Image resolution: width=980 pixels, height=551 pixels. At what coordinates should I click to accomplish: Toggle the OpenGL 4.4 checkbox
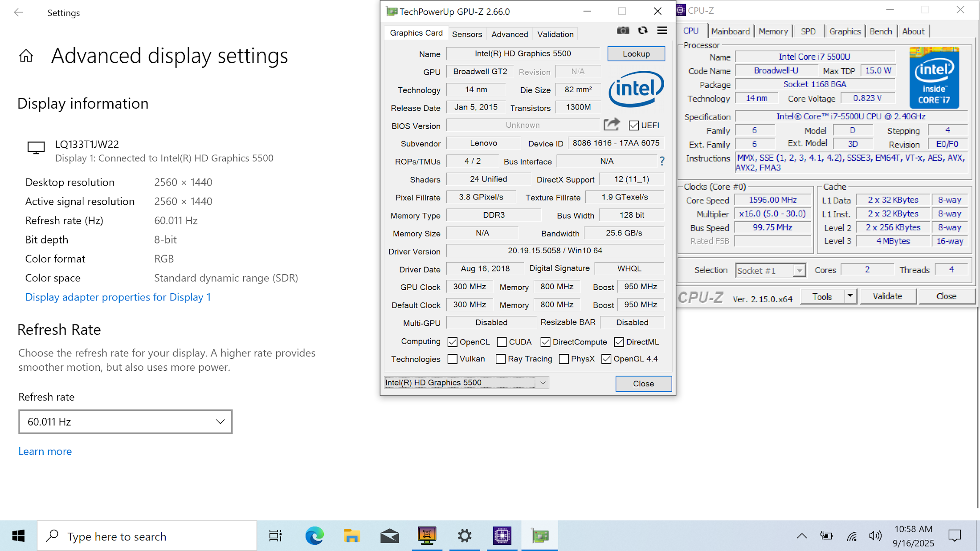606,359
